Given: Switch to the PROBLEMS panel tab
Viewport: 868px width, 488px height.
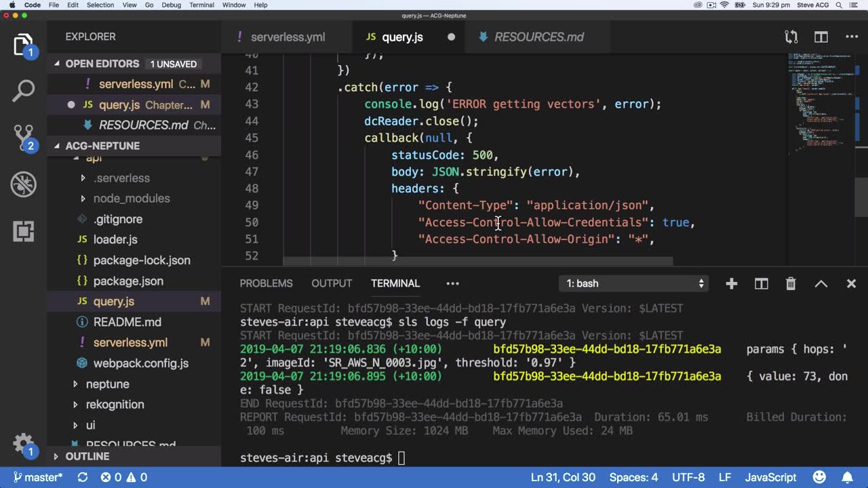Looking at the screenshot, I should pos(266,284).
